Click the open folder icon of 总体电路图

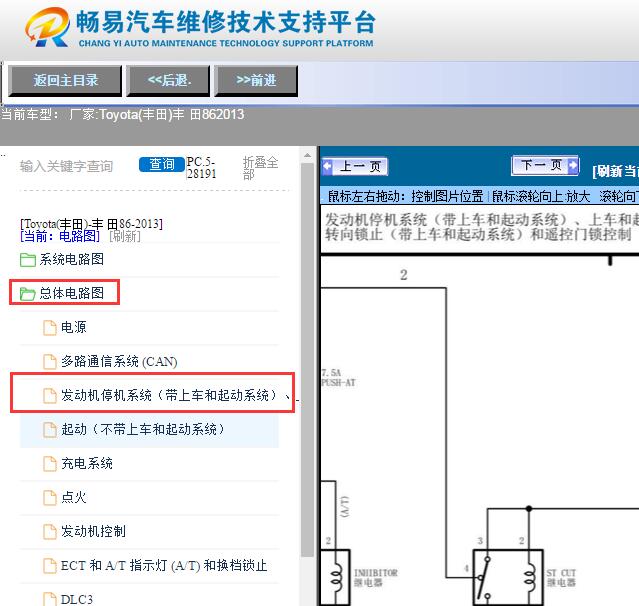point(28,293)
